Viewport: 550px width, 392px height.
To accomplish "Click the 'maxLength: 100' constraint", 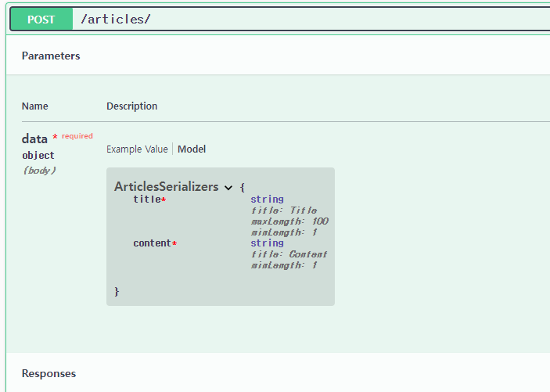I will coord(289,221).
